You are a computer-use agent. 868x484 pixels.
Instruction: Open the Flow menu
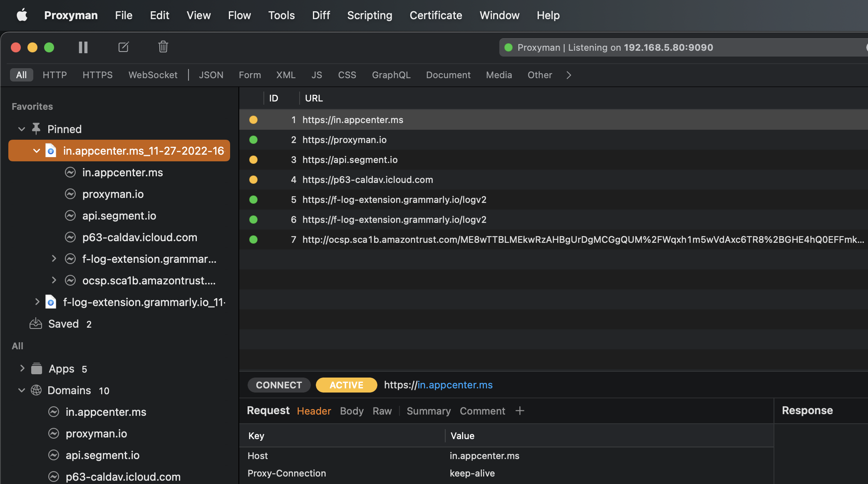[x=239, y=15]
